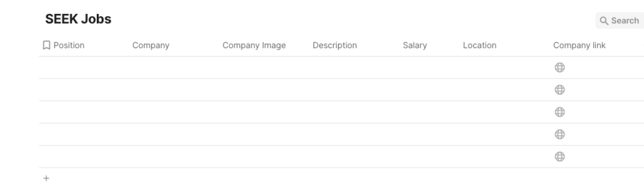Click the globe icon in the fourth row
The height and width of the screenshot is (194, 644).
tap(559, 134)
